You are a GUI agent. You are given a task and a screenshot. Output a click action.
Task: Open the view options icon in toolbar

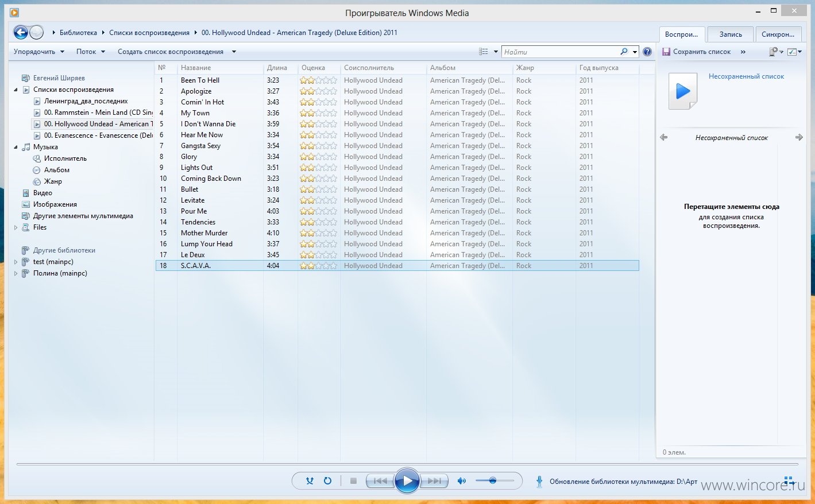click(x=484, y=52)
